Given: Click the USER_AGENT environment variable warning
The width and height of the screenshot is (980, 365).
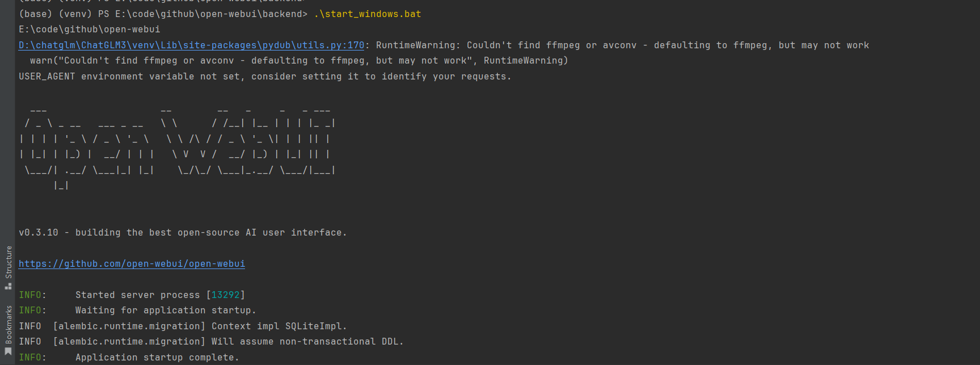Looking at the screenshot, I should tap(265, 77).
